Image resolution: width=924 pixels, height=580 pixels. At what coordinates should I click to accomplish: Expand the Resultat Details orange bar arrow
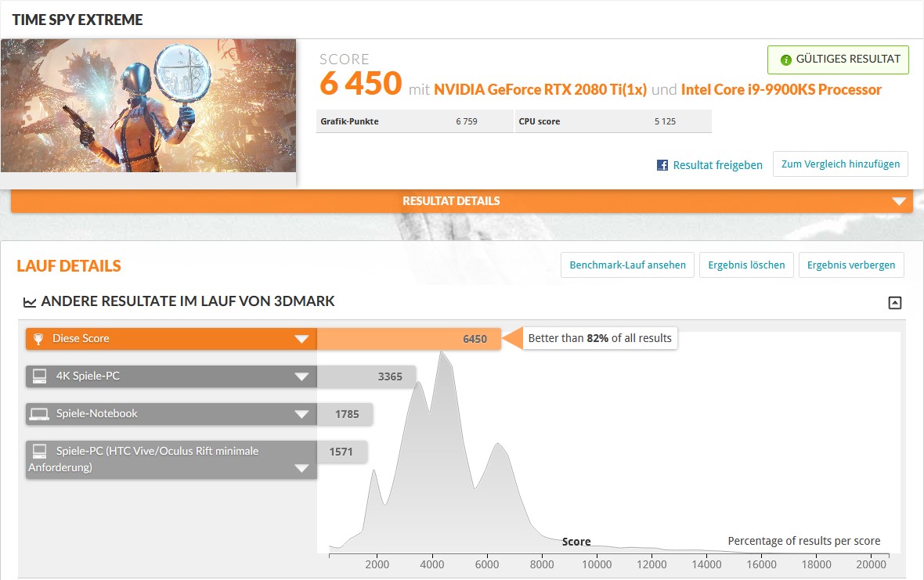(x=898, y=201)
